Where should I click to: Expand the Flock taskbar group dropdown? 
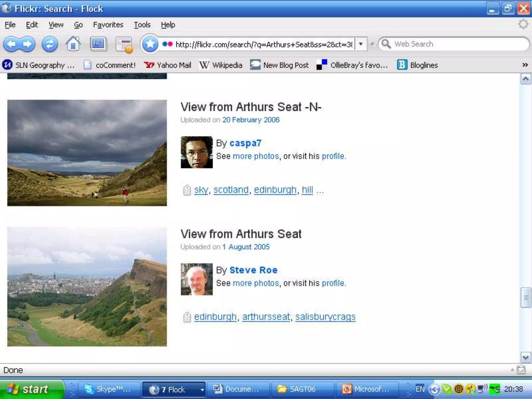(202, 389)
